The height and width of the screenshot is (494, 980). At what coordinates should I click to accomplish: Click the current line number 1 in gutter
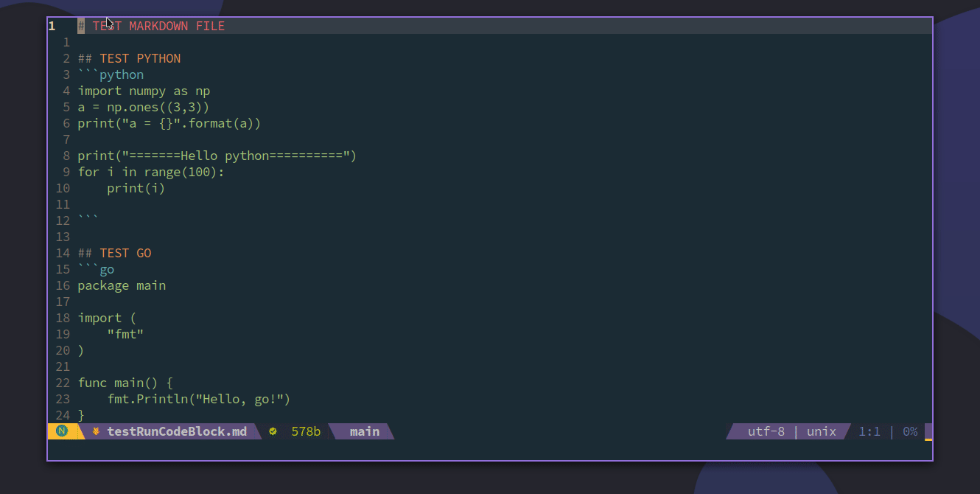(52, 26)
